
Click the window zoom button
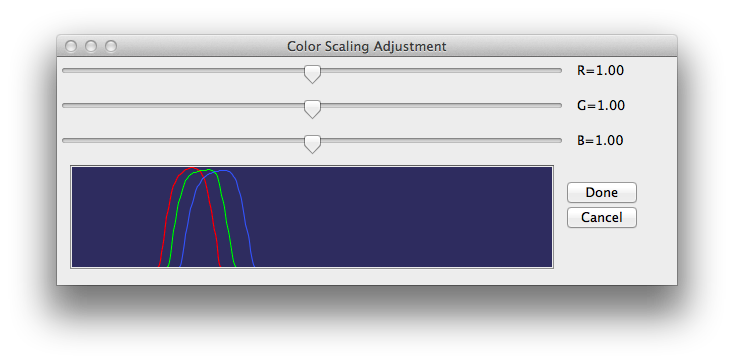coord(111,46)
